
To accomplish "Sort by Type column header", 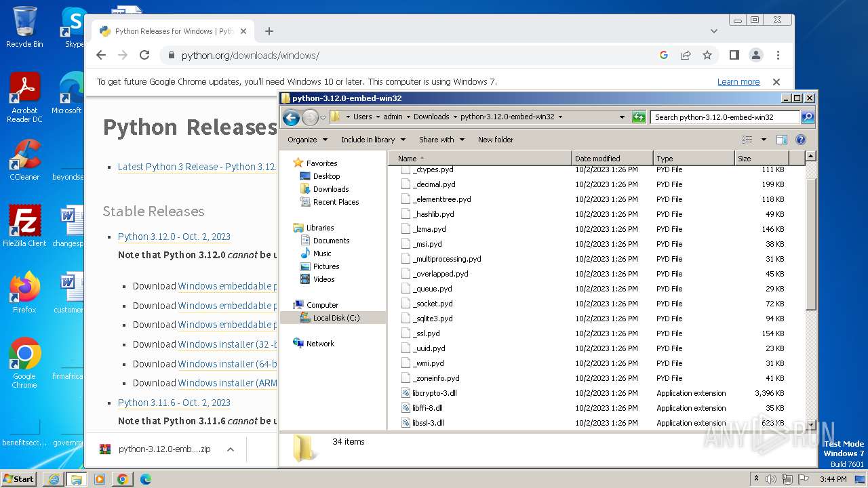I will (694, 159).
